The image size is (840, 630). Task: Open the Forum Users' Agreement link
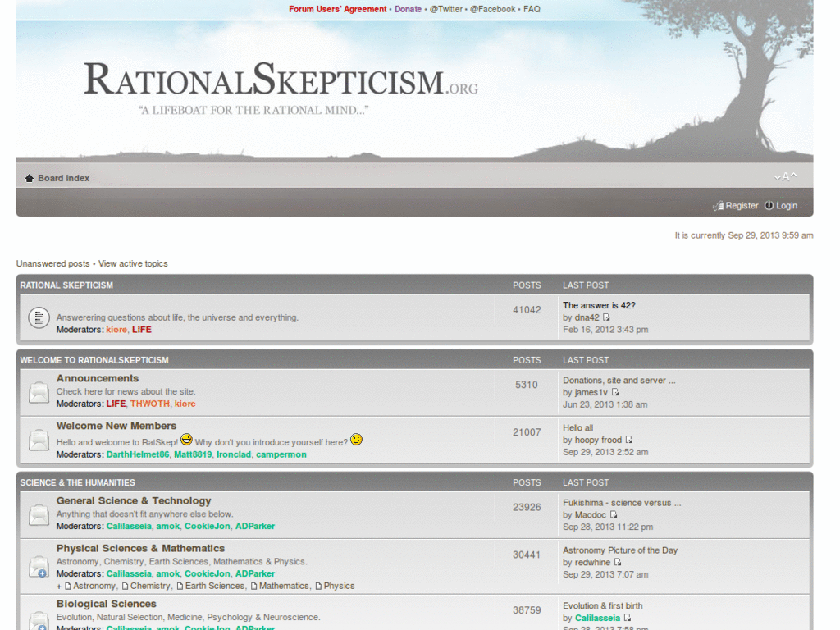click(337, 9)
